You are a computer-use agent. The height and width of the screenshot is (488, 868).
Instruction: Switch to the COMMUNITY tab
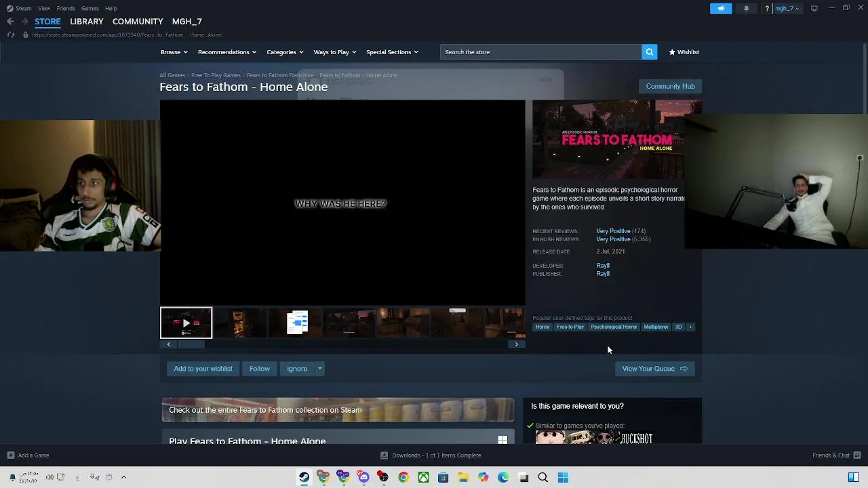click(138, 22)
